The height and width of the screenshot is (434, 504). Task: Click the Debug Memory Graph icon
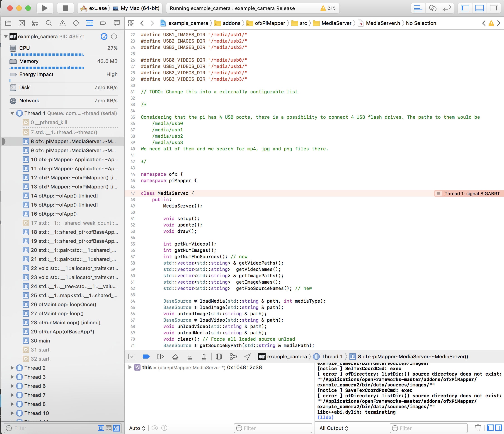[233, 357]
